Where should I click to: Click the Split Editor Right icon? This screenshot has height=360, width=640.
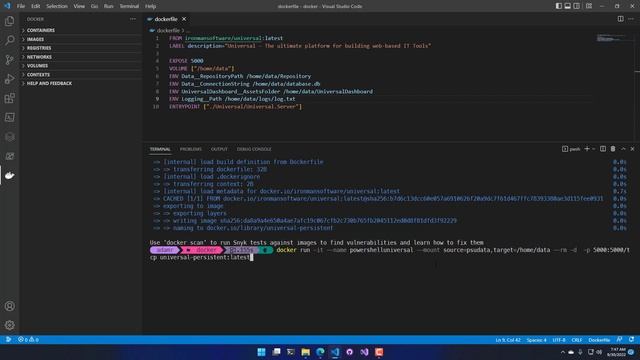(620, 19)
